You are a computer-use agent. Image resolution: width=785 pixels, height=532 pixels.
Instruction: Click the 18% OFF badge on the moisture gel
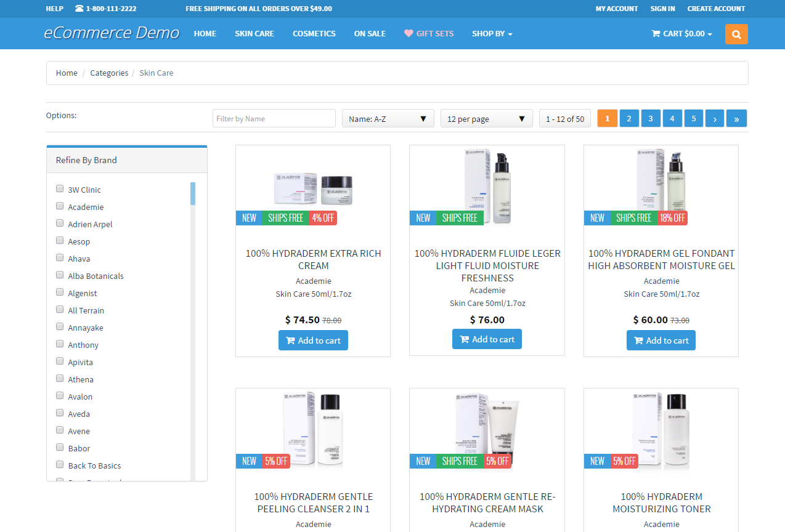(672, 217)
